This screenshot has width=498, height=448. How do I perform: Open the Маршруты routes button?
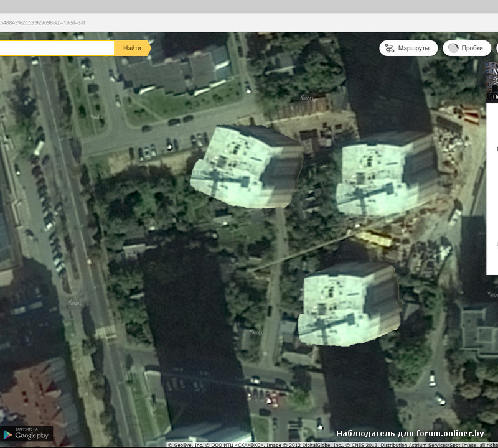[x=408, y=49]
